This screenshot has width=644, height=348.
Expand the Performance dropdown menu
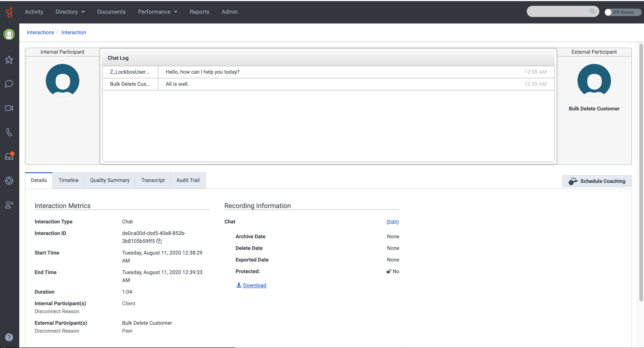[x=158, y=12]
